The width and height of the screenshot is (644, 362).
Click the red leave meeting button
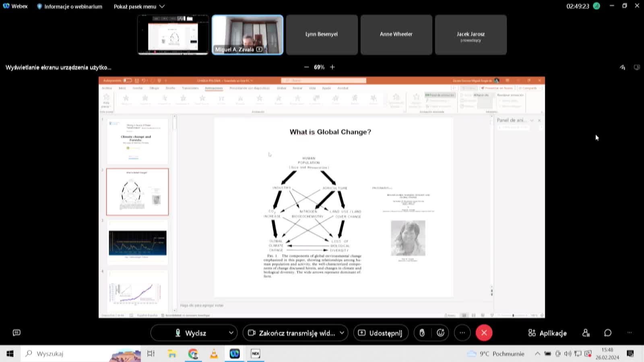tap(484, 333)
